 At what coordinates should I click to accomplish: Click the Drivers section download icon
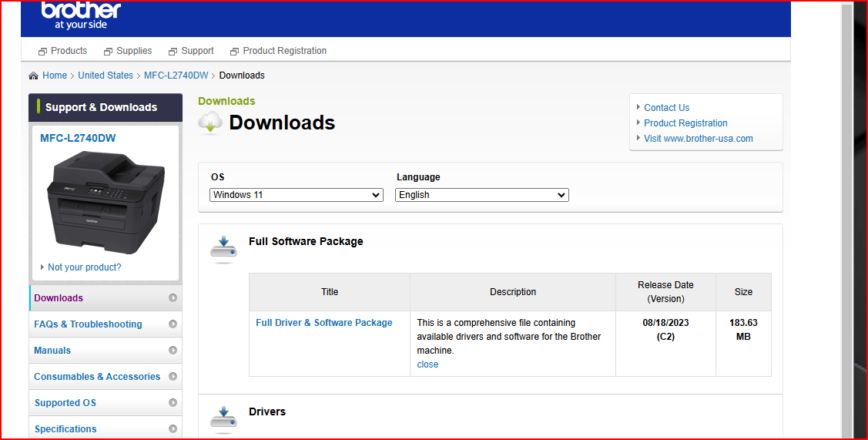223,419
